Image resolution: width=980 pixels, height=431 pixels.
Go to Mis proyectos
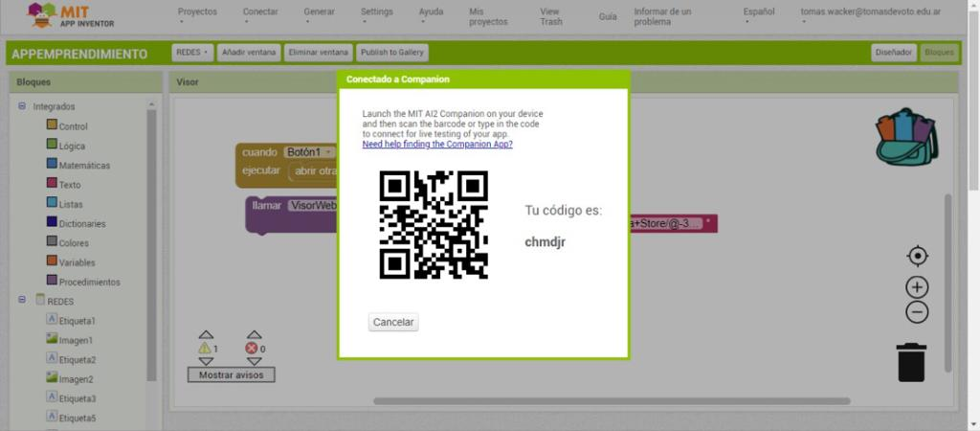click(x=488, y=16)
